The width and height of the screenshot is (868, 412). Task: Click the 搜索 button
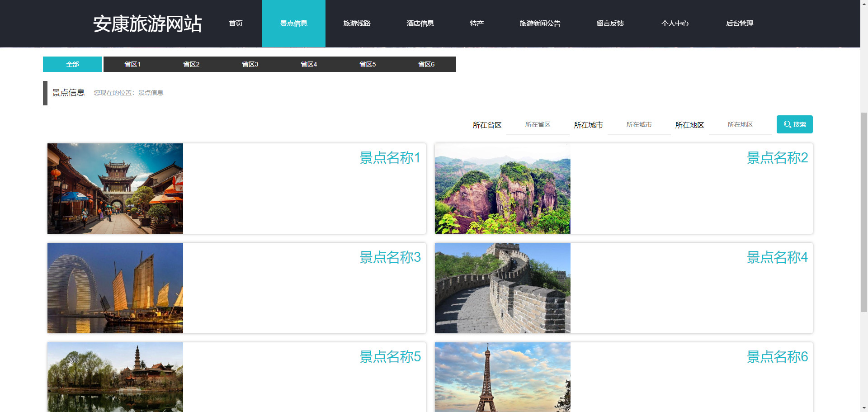794,124
